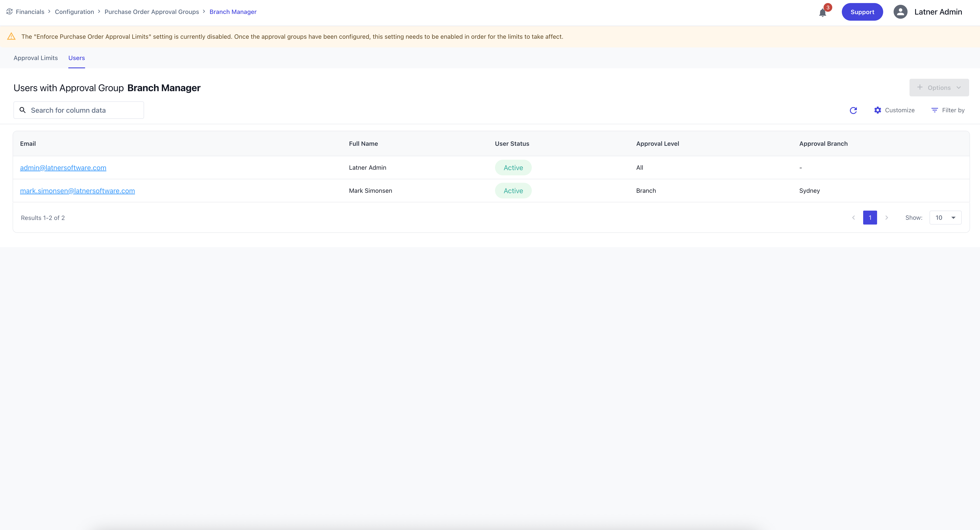Click the Financials icon in breadcrumb

pos(10,12)
